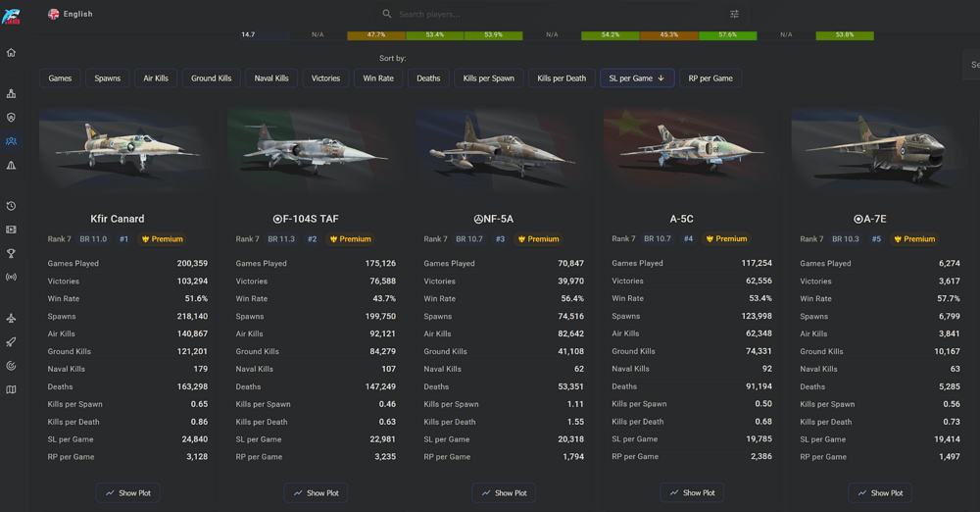980x512 pixels.
Task: Open the airplane icon in the sidebar
Action: 11,318
